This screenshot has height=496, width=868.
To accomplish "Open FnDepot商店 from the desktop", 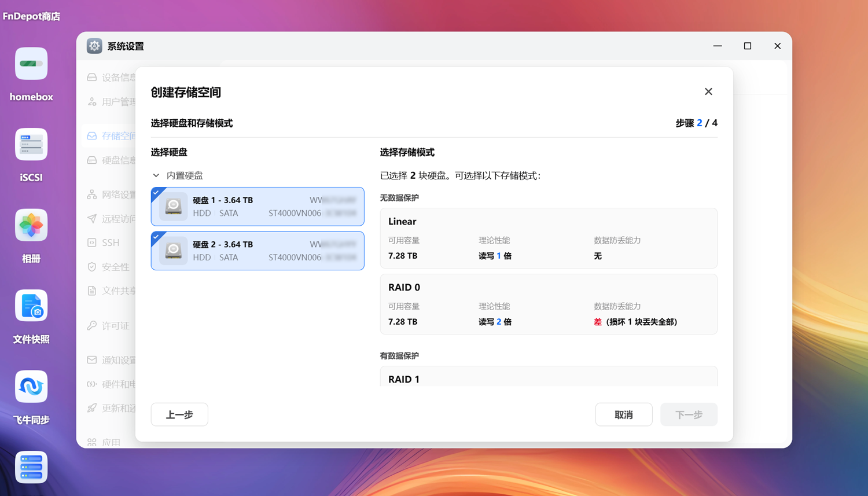I will point(31,16).
